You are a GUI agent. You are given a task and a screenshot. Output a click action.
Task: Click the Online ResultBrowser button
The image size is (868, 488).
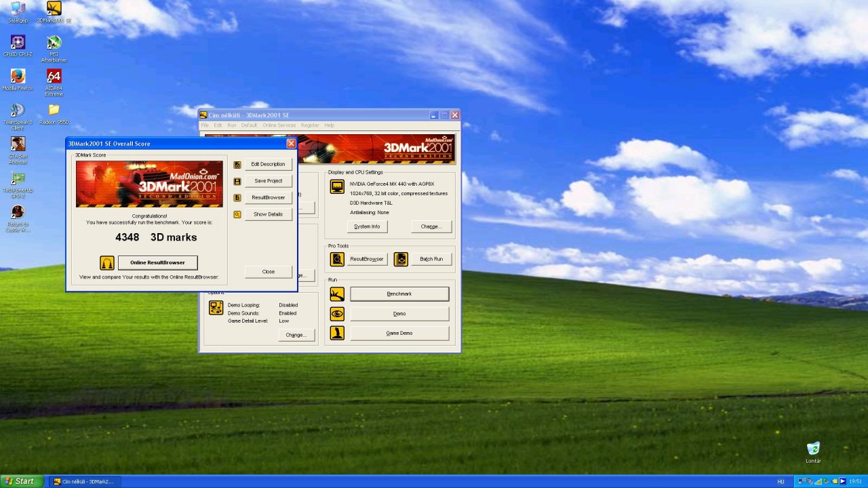pos(157,263)
